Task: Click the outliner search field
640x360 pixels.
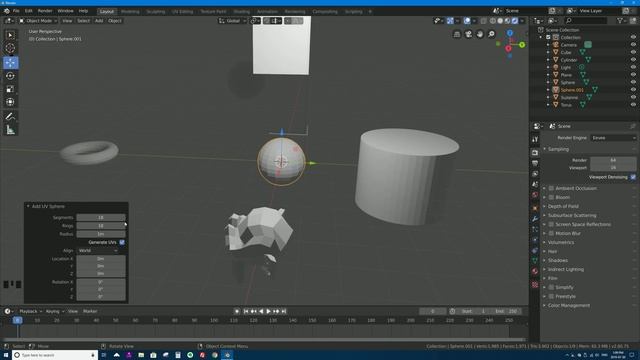Action: coord(586,20)
